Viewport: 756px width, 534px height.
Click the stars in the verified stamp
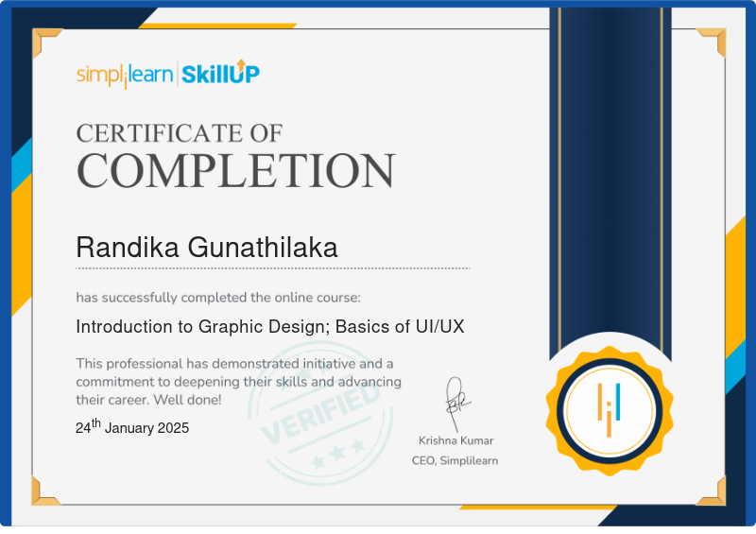[337, 454]
